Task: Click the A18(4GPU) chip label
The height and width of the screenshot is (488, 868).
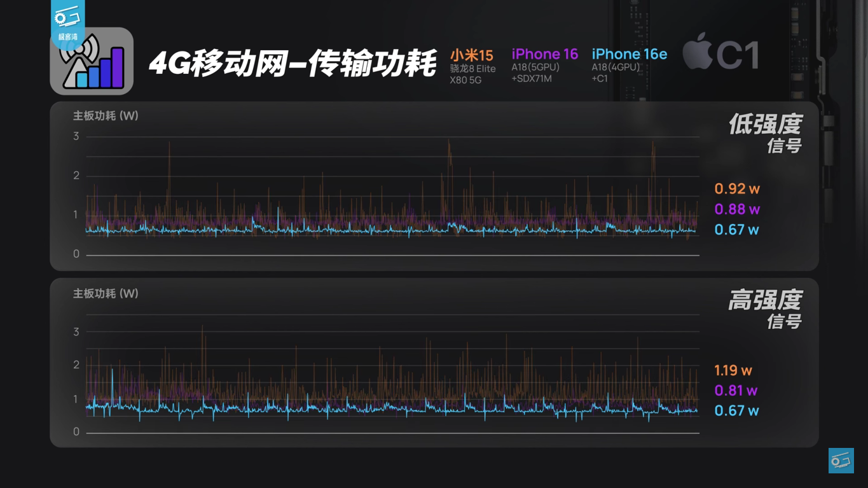Action: pyautogui.click(x=616, y=67)
